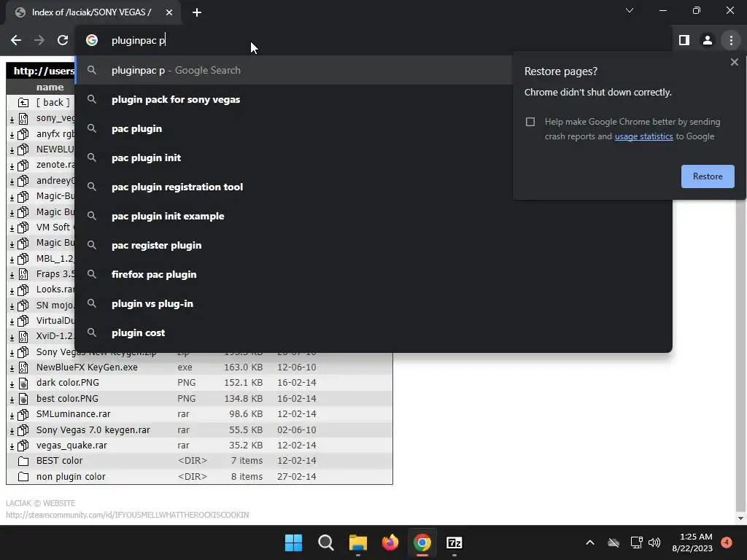Open File Explorer from the taskbar
The image size is (747, 560).
[x=357, y=542]
